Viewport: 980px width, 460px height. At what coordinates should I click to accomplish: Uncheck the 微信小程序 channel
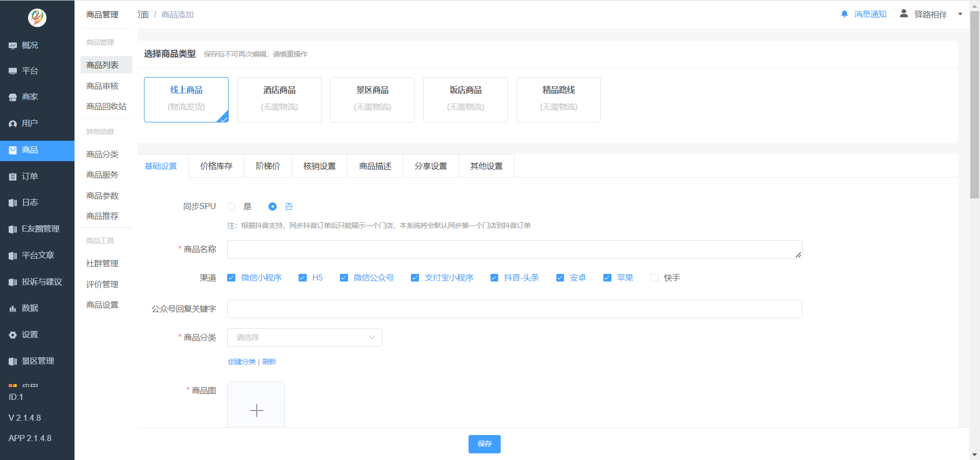231,278
